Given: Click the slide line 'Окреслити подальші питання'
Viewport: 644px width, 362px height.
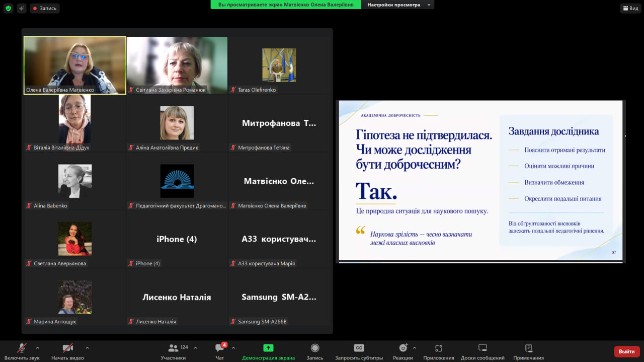Looking at the screenshot, I should (563, 198).
